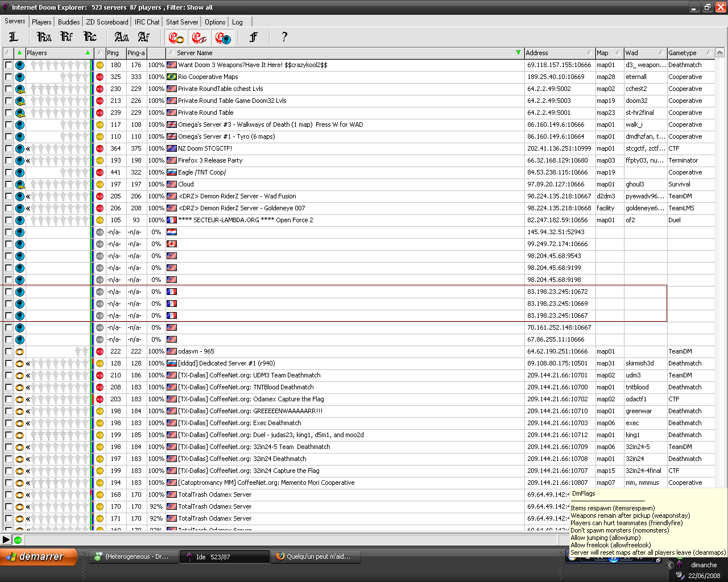
Task: Tick checkbox for Rio Cooperative Maps
Action: click(x=9, y=77)
